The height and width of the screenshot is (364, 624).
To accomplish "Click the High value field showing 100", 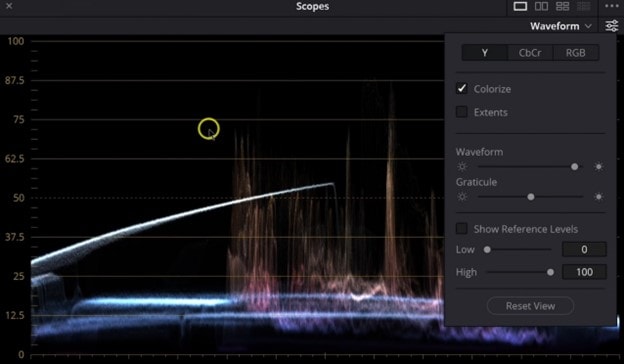I will coord(584,272).
